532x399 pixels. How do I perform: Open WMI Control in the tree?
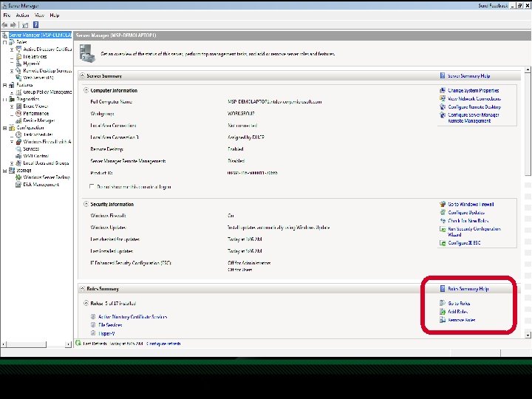[36, 156]
